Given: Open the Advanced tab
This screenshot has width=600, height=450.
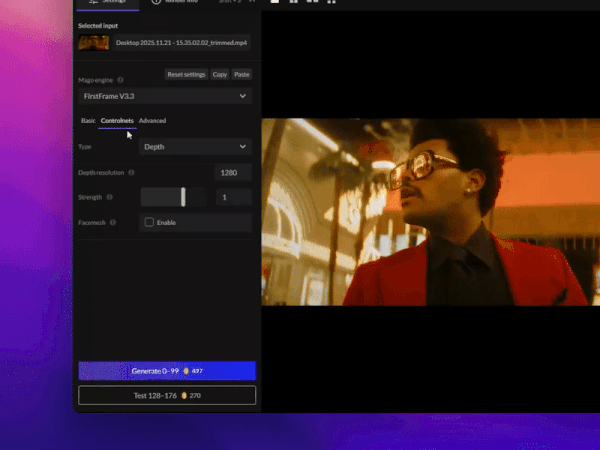Looking at the screenshot, I should pos(152,121).
